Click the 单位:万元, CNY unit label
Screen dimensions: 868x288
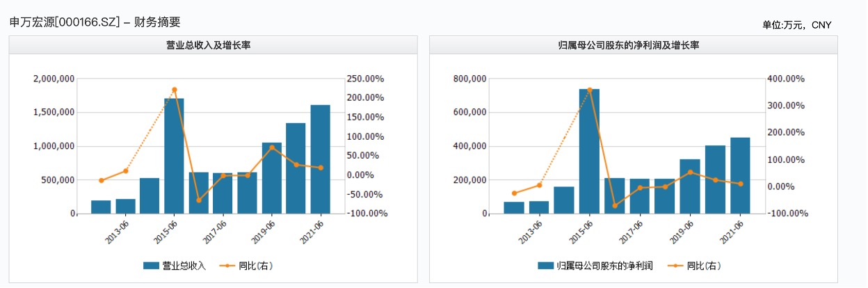point(796,25)
